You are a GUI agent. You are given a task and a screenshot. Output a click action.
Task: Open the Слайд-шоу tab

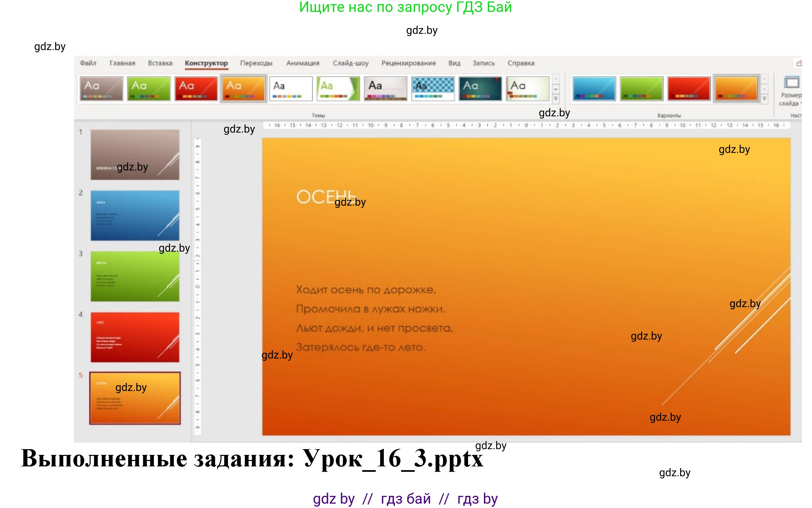pyautogui.click(x=351, y=63)
